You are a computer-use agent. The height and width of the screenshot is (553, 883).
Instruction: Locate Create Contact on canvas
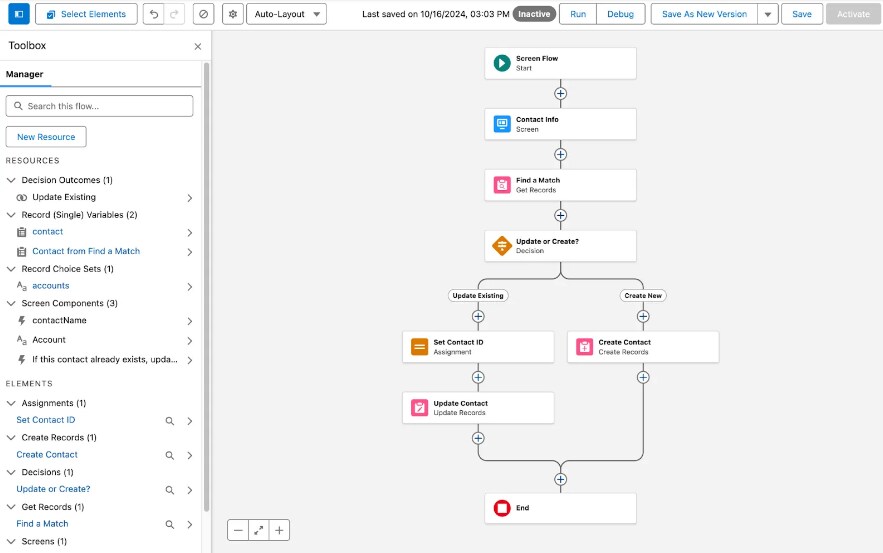coord(170,455)
